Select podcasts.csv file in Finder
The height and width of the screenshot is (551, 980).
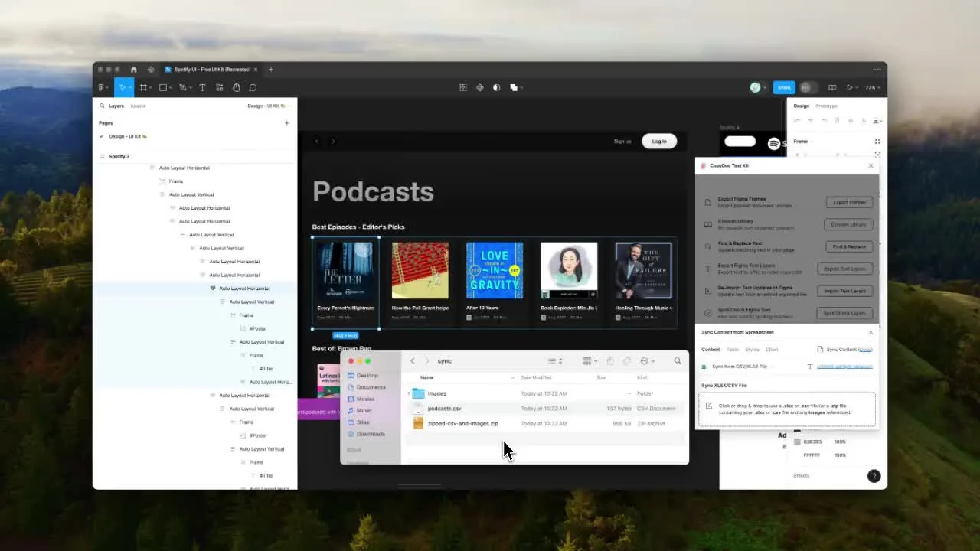tap(444, 409)
